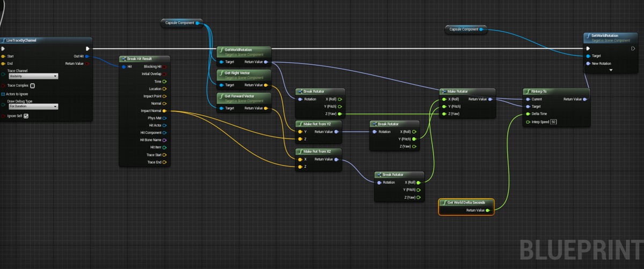
Task: Click the X (Roll) input pin on Make Rotator
Action: pyautogui.click(x=444, y=99)
